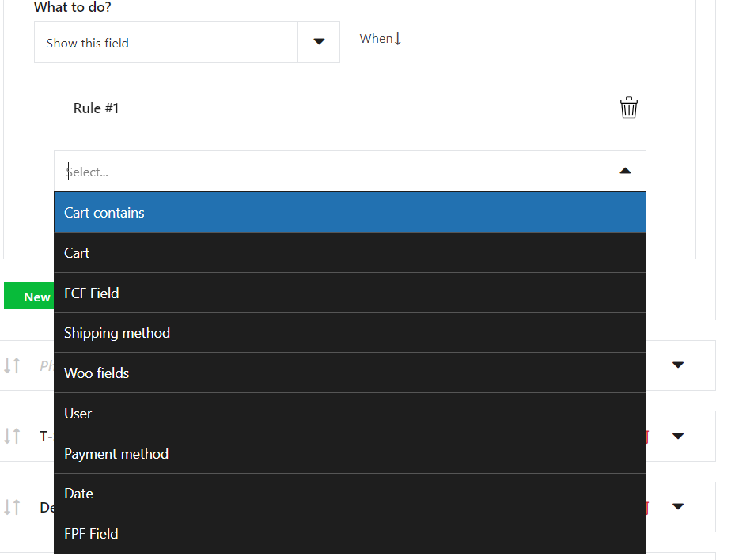Select 'FPF Field' from the options
Screen dimensions: 735x560
point(350,534)
